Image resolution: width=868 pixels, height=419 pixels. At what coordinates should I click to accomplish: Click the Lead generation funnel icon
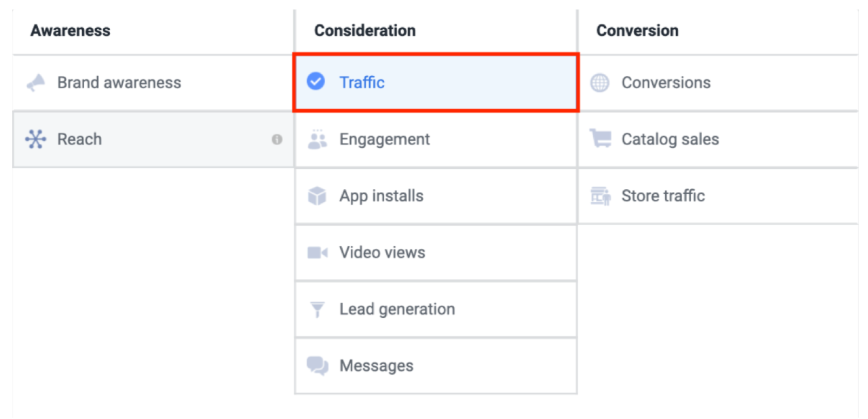pos(317,310)
